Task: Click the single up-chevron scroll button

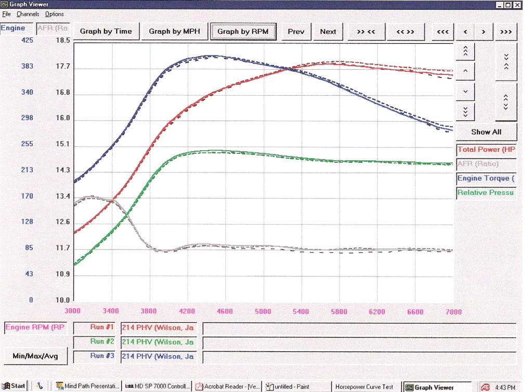Action: 465,71
